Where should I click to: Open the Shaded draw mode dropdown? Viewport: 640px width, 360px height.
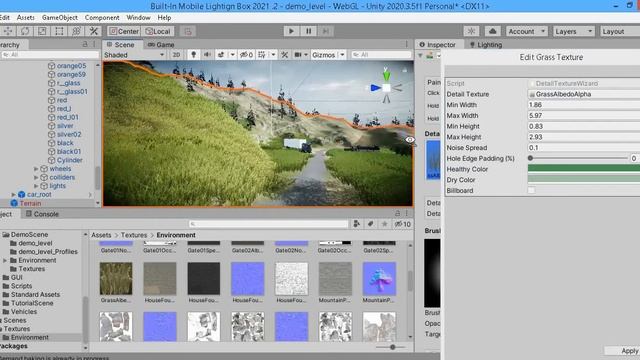click(134, 55)
